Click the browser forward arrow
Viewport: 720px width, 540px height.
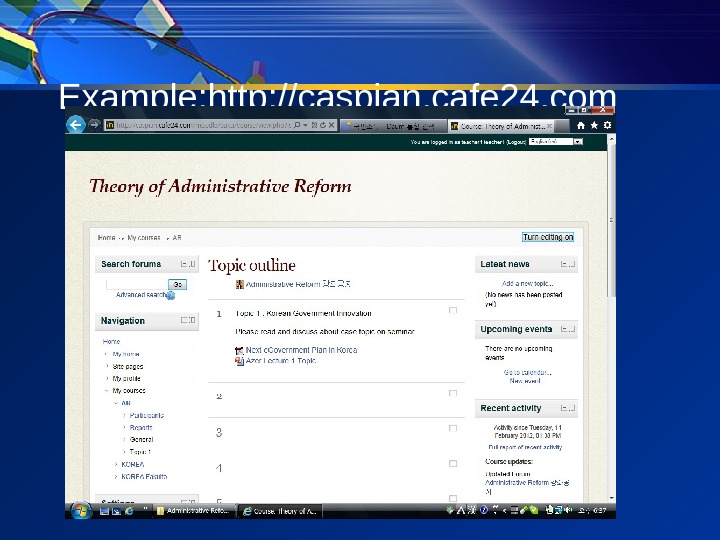[x=94, y=124]
